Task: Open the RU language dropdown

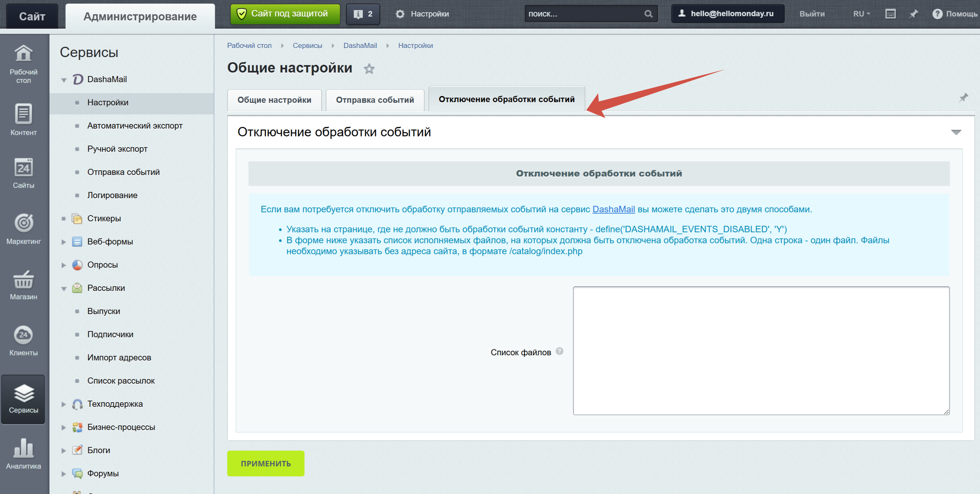Action: point(861,14)
